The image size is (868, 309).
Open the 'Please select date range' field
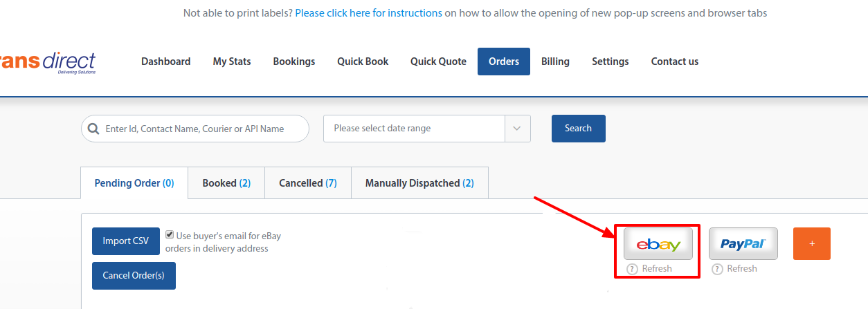[414, 129]
